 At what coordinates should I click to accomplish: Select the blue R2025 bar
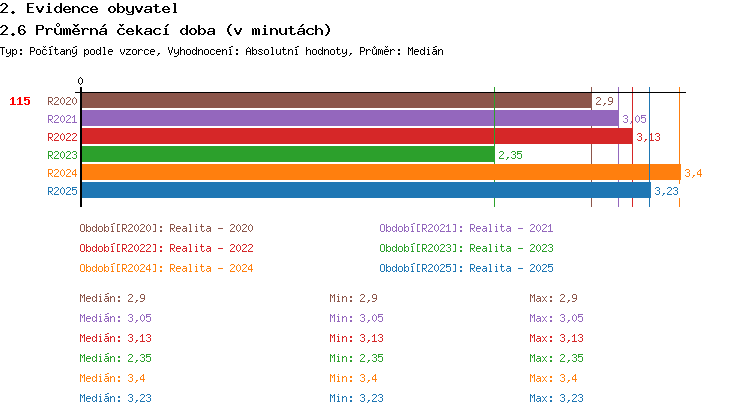[x=365, y=191]
